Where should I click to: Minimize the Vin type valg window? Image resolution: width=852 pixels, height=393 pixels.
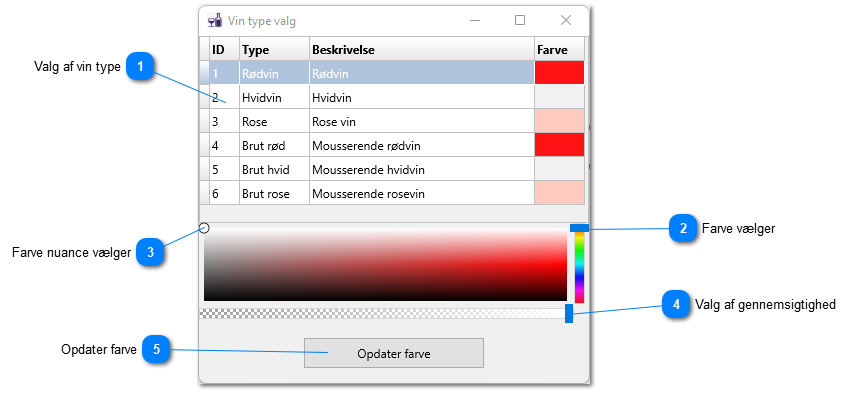pos(475,21)
